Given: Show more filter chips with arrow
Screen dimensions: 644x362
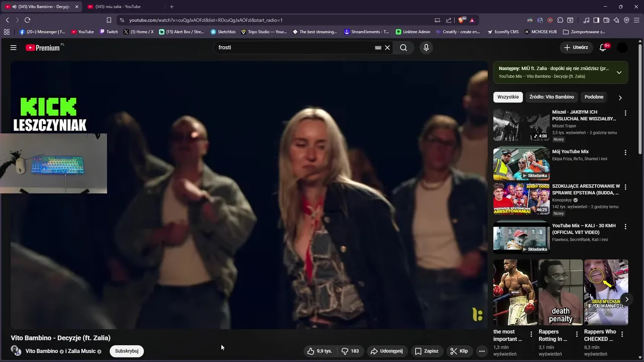Looking at the screenshot, I should point(620,98).
